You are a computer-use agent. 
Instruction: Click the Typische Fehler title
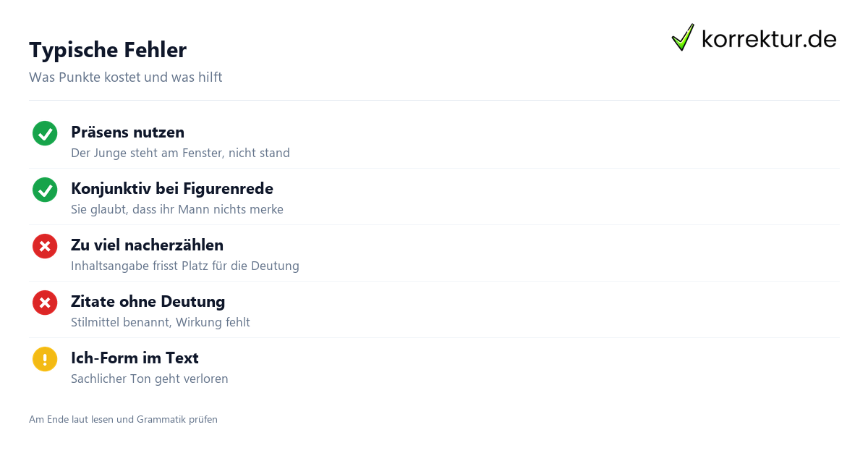point(108,50)
